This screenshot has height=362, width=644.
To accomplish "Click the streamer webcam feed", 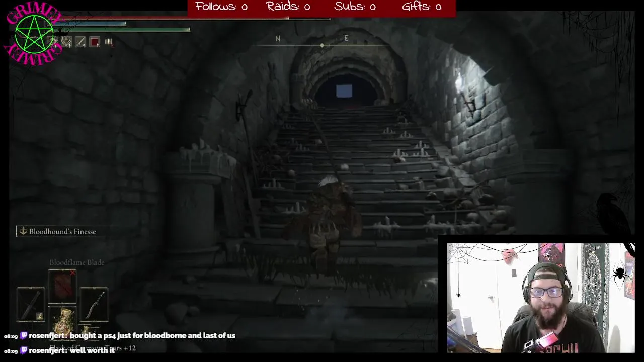I will 541,298.
